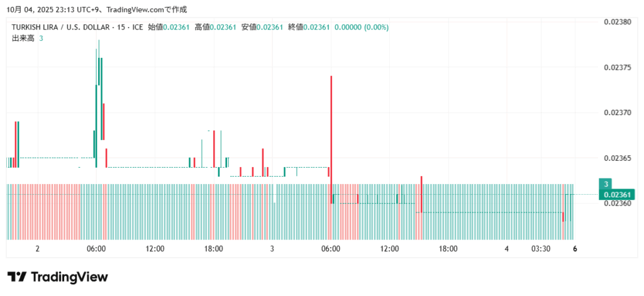Click the 0.00000 (0.00%) change value
The height and width of the screenshot is (296, 644).
tap(361, 27)
